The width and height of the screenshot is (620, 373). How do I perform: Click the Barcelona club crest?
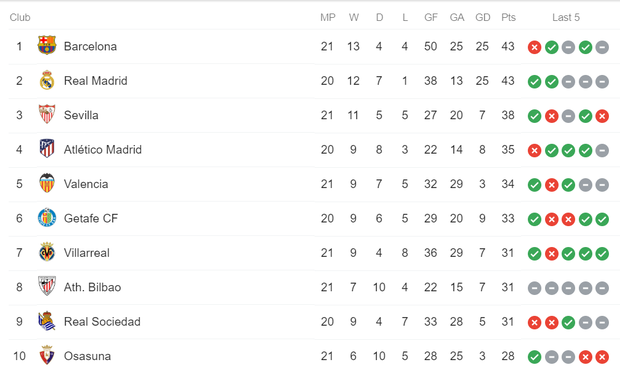click(x=47, y=45)
